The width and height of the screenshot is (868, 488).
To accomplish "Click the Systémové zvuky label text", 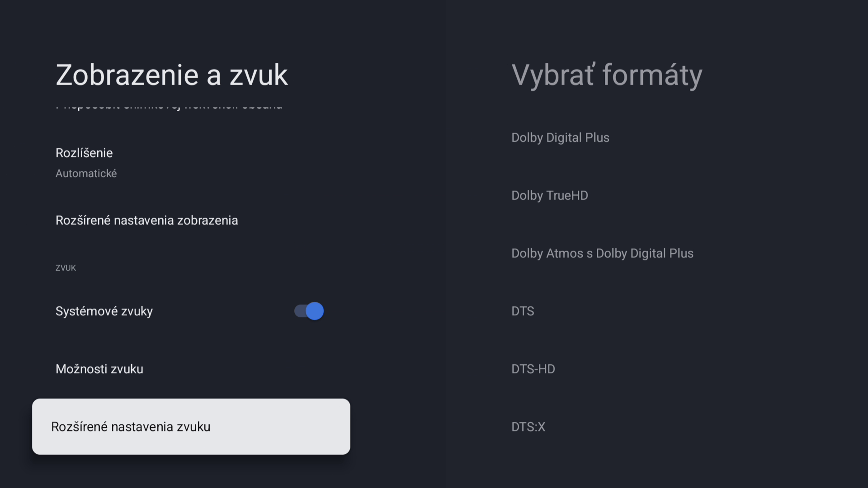I will pyautogui.click(x=104, y=311).
